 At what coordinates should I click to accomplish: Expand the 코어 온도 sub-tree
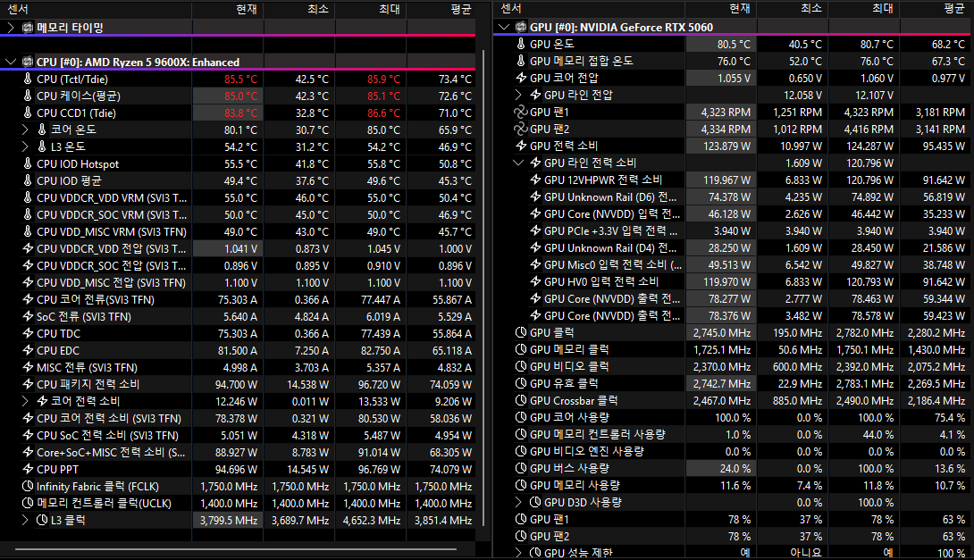pyautogui.click(x=25, y=130)
